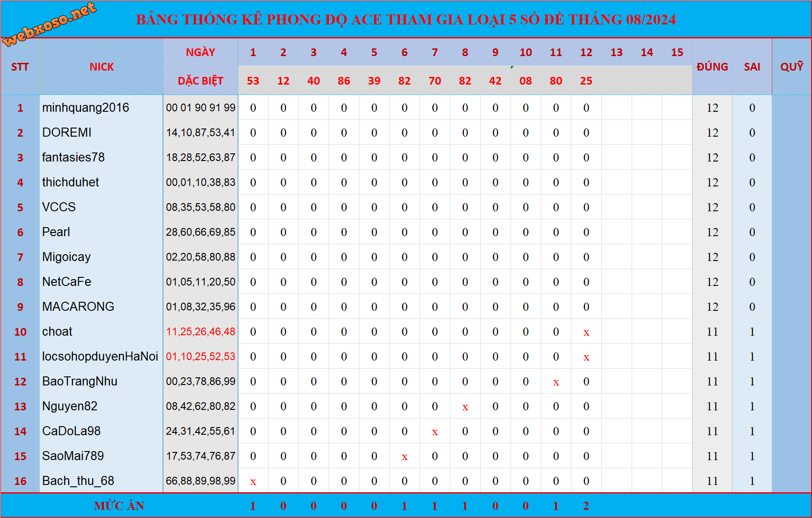Image resolution: width=812 pixels, height=518 pixels.
Task: Click the SAI column header
Action: tap(752, 67)
